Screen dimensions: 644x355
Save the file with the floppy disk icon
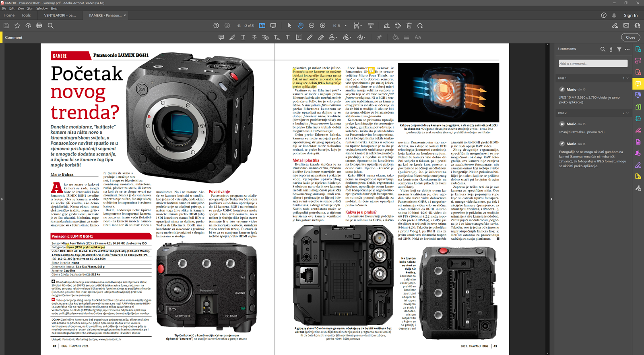(x=6, y=25)
